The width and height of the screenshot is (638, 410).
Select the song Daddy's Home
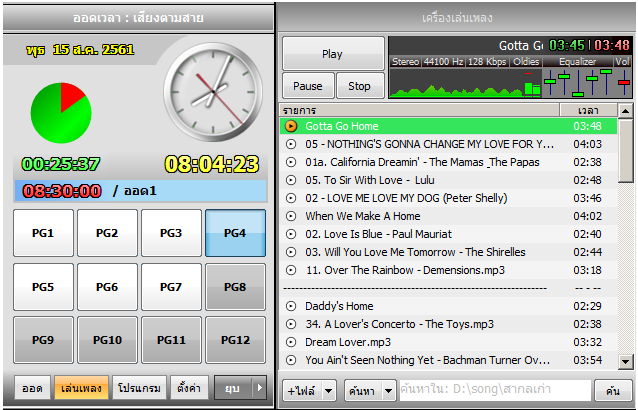[x=448, y=306]
